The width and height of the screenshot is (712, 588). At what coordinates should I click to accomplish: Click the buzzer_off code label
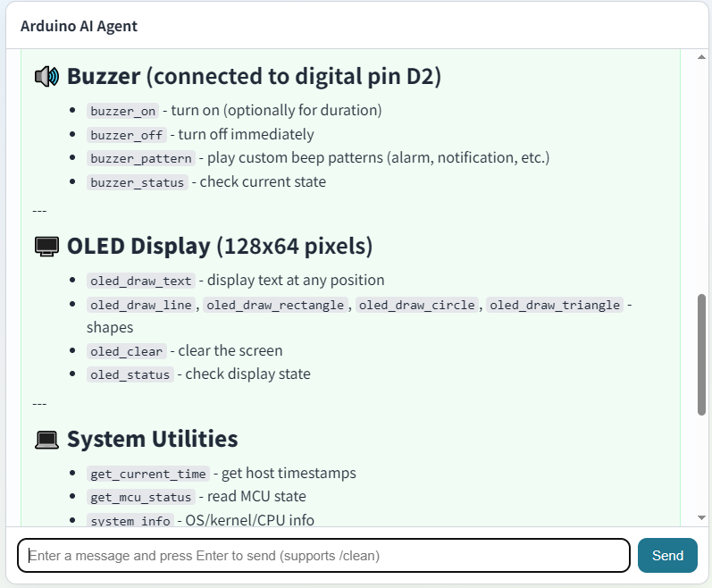pos(126,135)
